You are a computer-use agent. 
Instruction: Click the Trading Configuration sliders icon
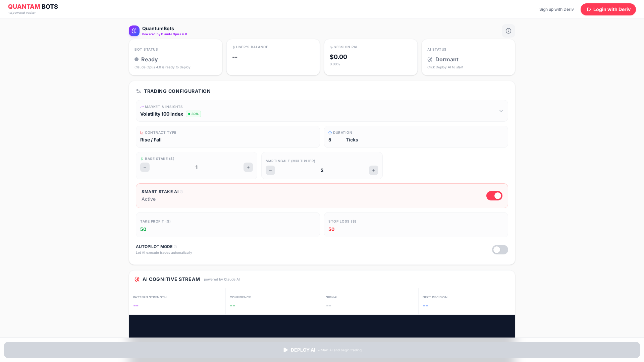coord(139,91)
